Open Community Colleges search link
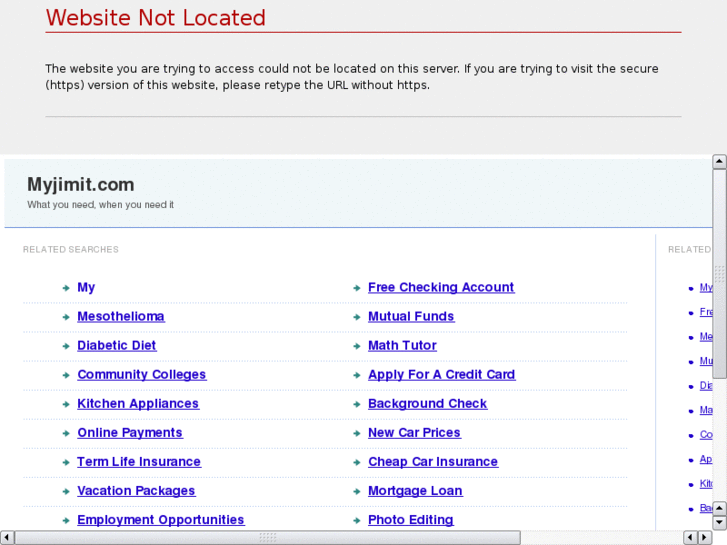The width and height of the screenshot is (727, 545). coord(141,375)
